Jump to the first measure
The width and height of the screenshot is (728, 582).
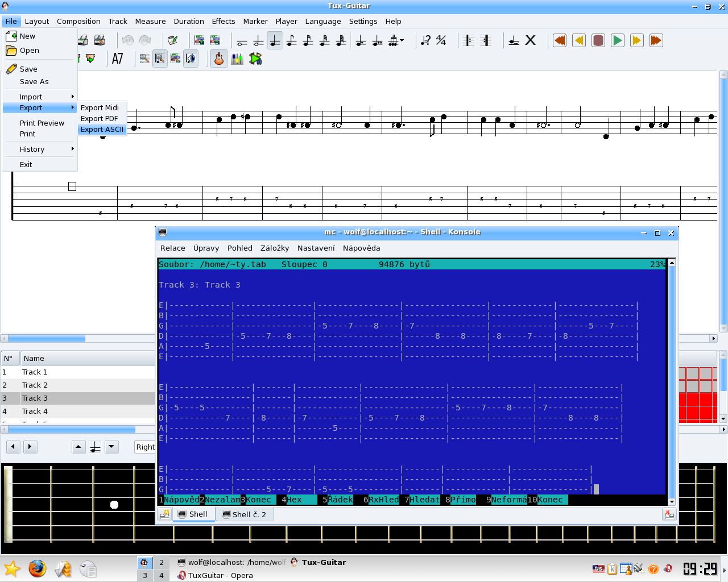[x=560, y=41]
